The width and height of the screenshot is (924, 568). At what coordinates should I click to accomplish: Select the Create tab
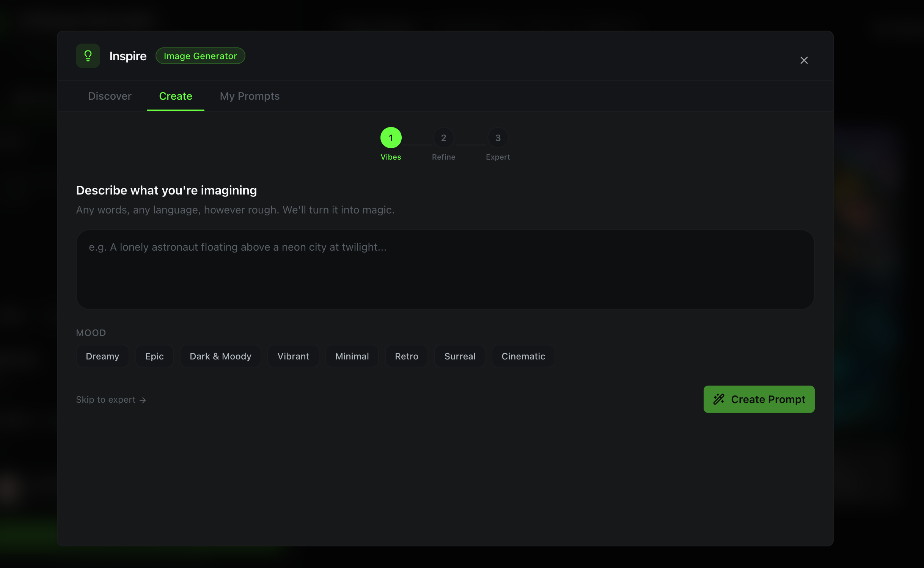point(176,96)
